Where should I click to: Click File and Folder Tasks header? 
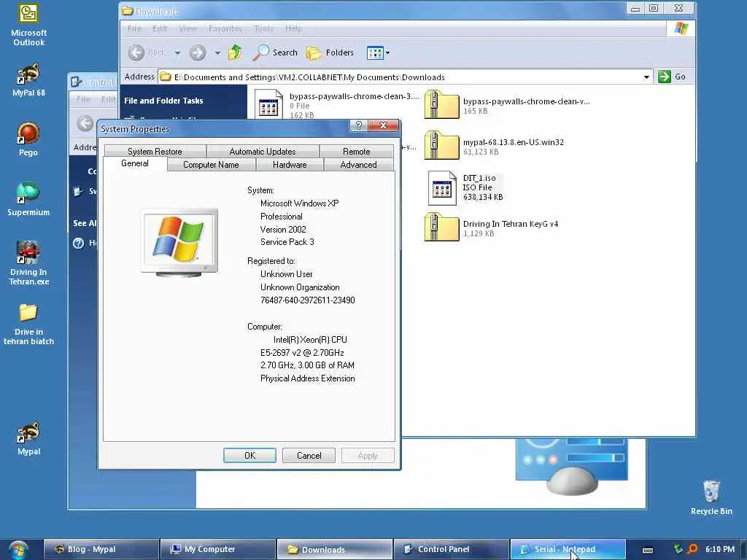click(x=163, y=101)
